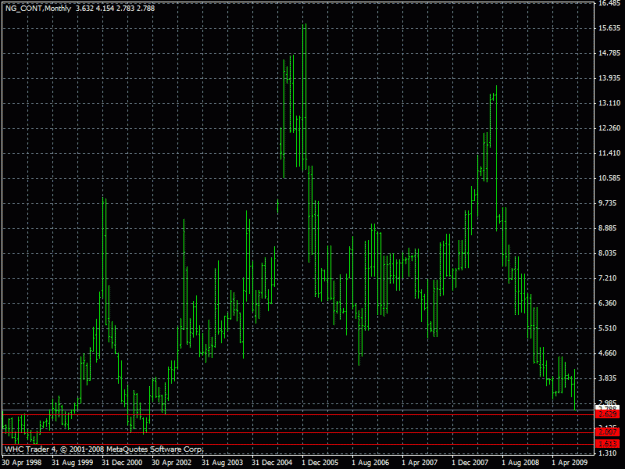This screenshot has height=469, width=625.
Task: Click the 11.410 price scale label
Action: pyautogui.click(x=609, y=153)
